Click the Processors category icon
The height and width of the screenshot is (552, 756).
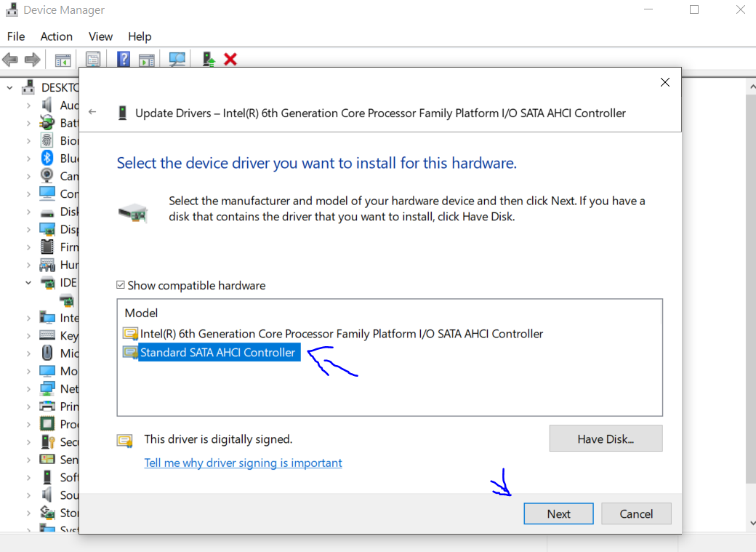pos(47,424)
